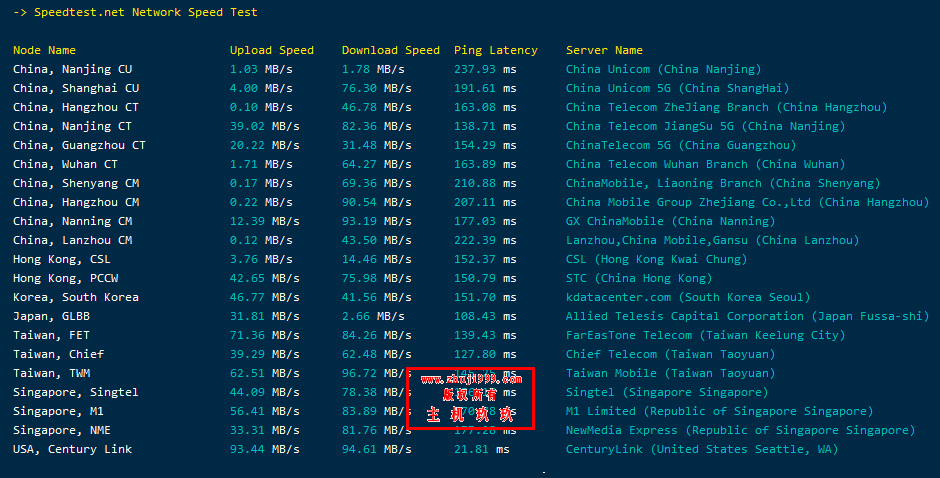Click upload speed value '4.00 MB/s'
Image resolution: width=940 pixels, height=478 pixels.
click(261, 89)
